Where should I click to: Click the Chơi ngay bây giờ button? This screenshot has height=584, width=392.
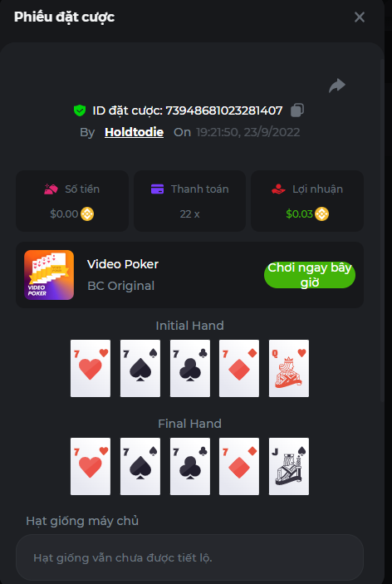point(310,275)
